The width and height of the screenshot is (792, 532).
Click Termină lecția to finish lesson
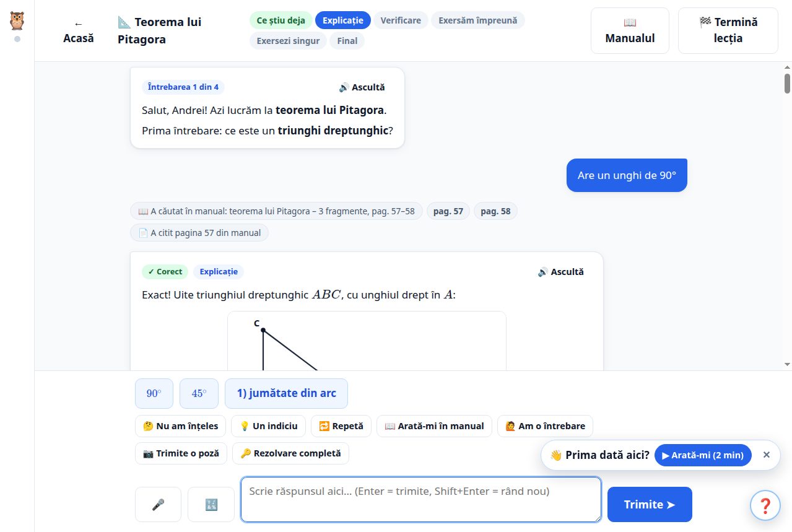(x=728, y=31)
